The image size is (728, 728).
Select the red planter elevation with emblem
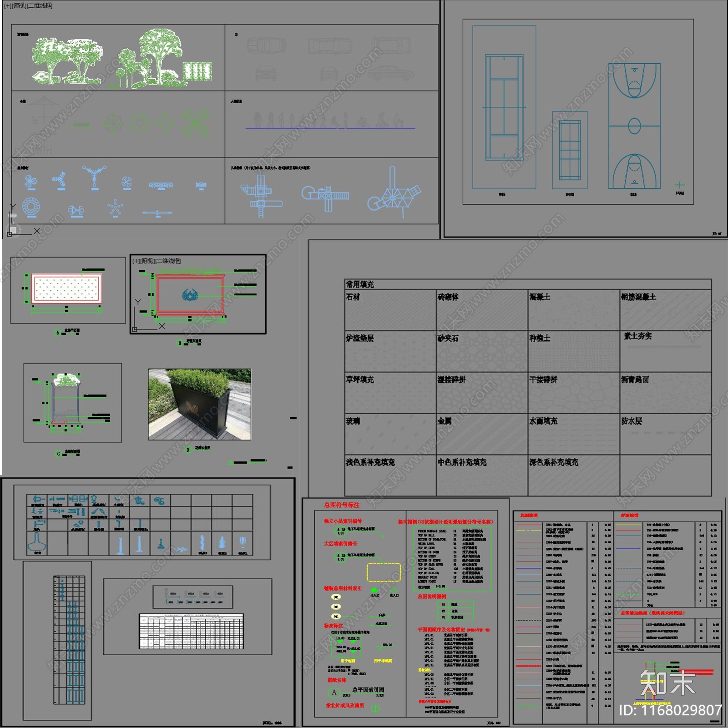tap(190, 294)
